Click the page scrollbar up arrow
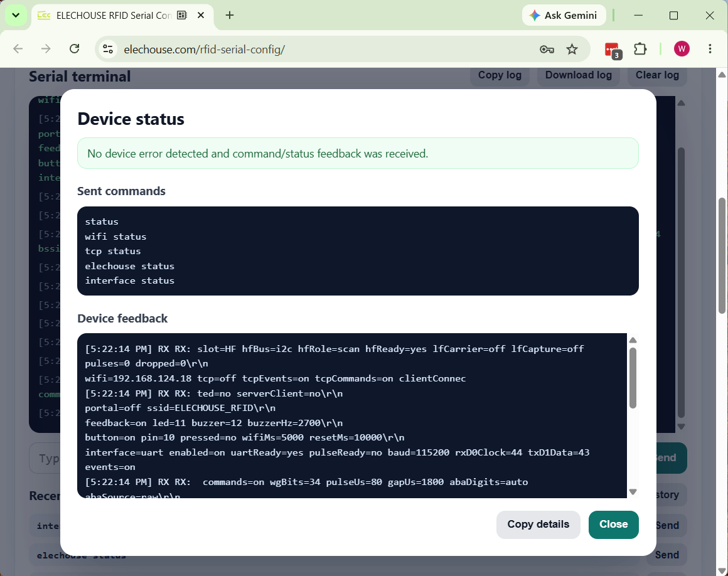 click(722, 74)
